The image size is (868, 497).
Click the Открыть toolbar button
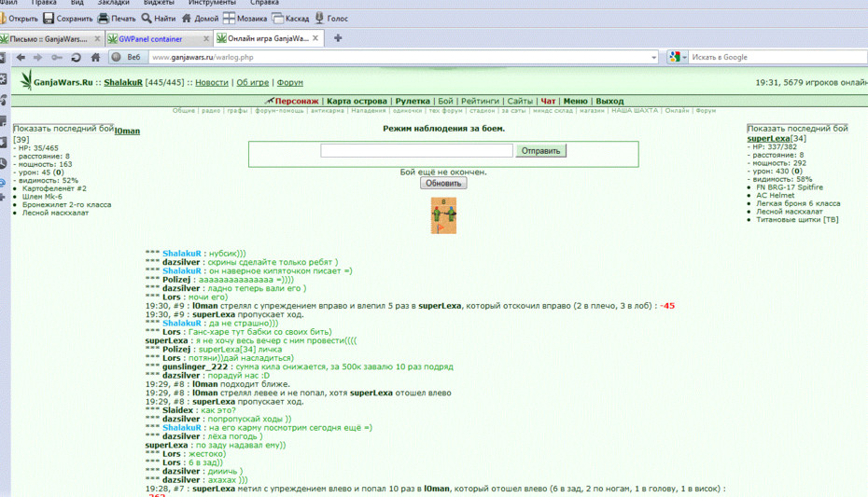(x=20, y=19)
